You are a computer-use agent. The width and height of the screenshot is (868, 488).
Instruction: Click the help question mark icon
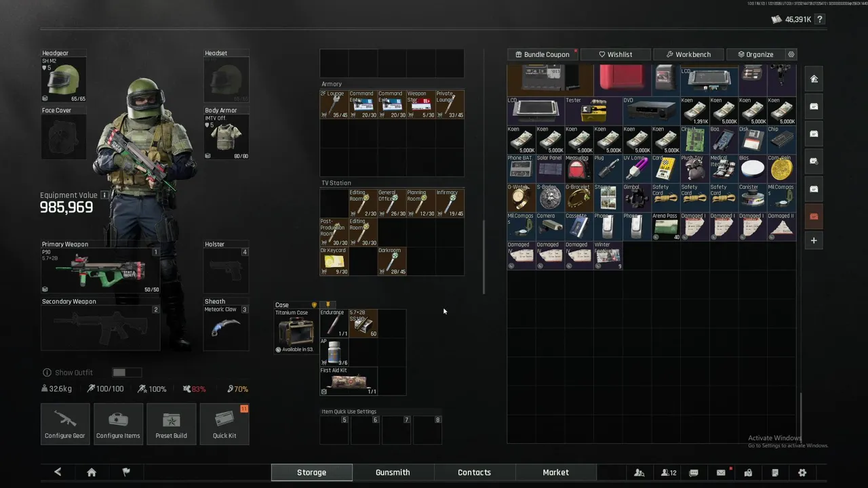tap(820, 20)
